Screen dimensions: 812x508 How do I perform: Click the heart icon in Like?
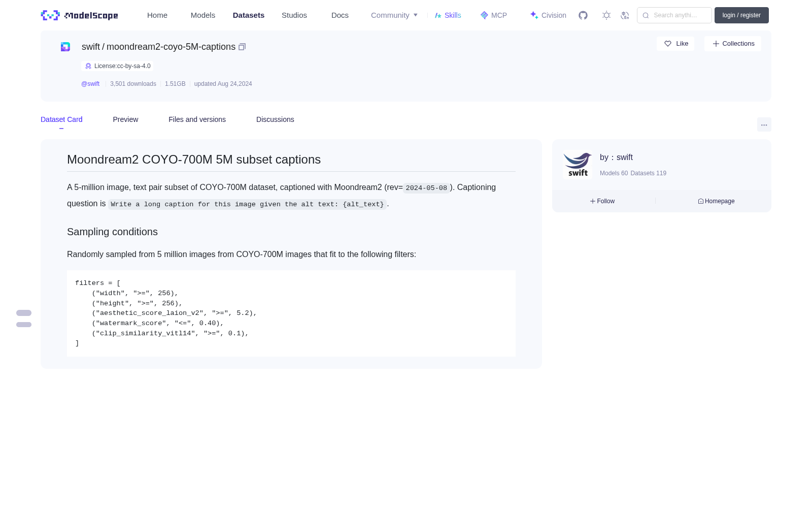point(668,44)
